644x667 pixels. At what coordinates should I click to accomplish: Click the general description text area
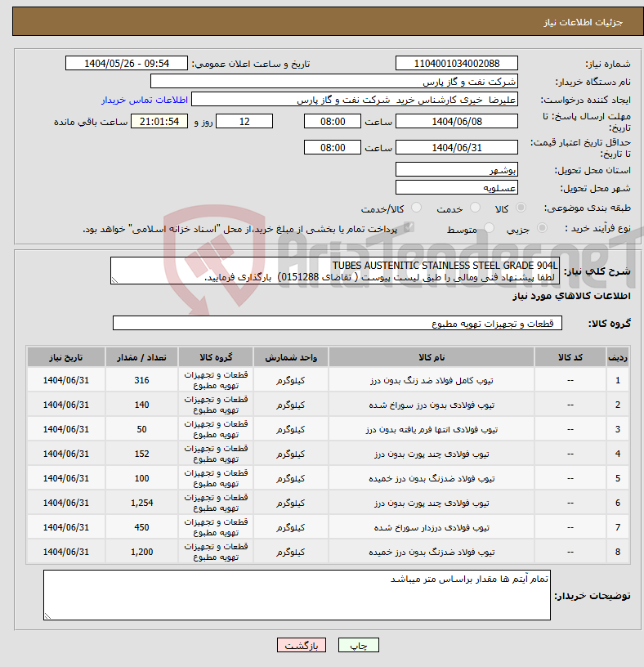[335, 271]
